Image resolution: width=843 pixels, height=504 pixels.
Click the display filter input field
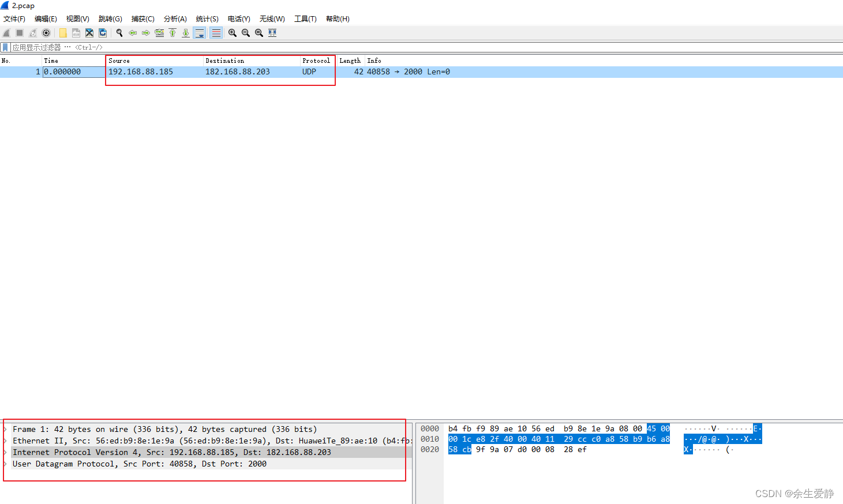pos(427,47)
